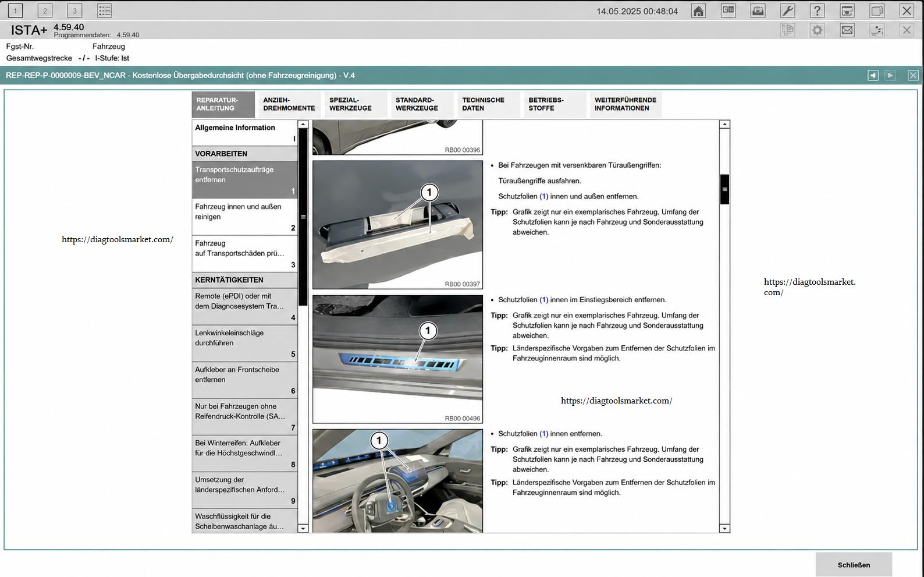Click the I-Stufe: Ist text
This screenshot has height=577, width=924.
(x=112, y=58)
